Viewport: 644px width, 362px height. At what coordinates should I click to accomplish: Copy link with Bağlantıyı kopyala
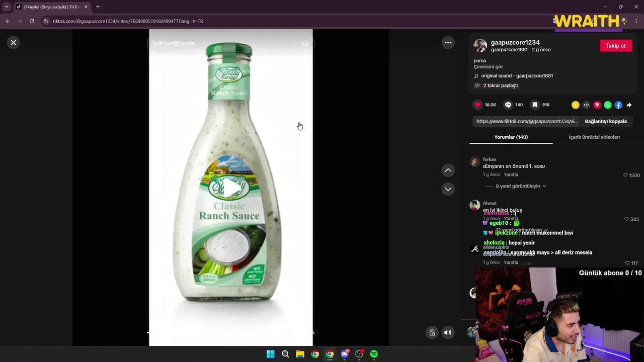coord(606,121)
